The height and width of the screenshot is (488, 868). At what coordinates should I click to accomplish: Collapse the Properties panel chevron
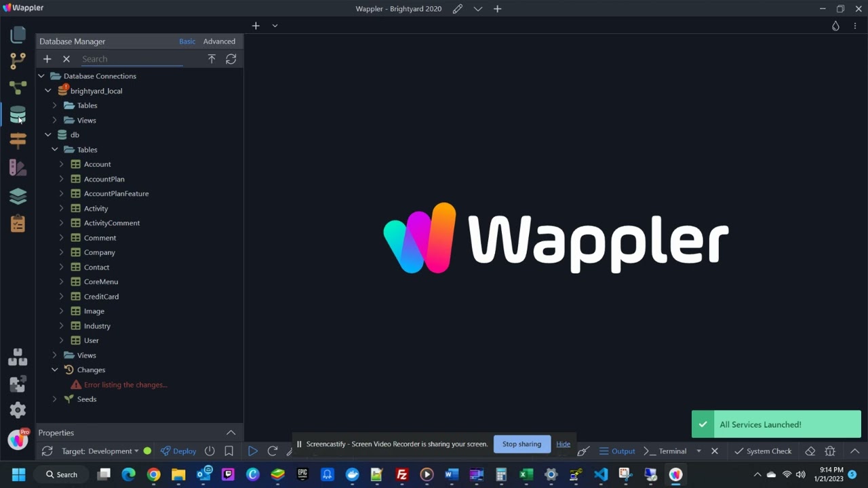(x=231, y=432)
